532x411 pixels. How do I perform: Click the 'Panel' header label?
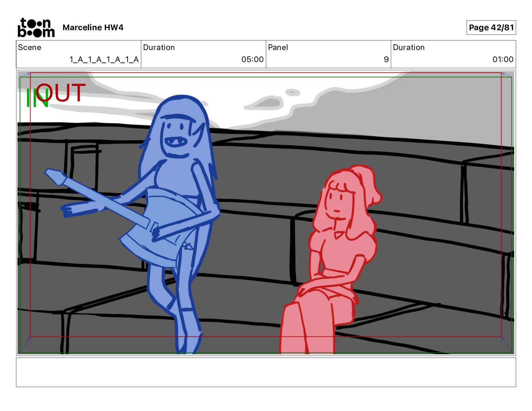[278, 47]
